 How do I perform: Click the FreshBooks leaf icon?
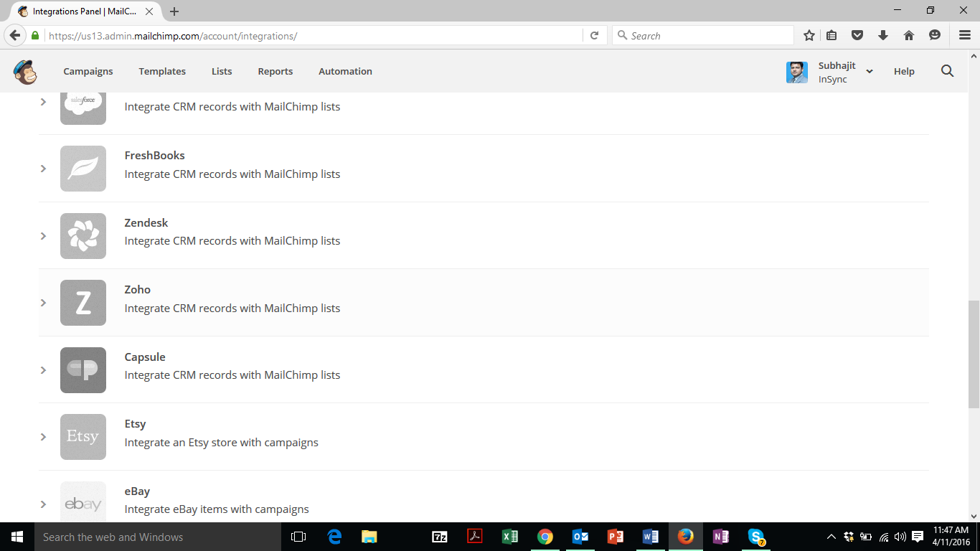[x=83, y=169]
